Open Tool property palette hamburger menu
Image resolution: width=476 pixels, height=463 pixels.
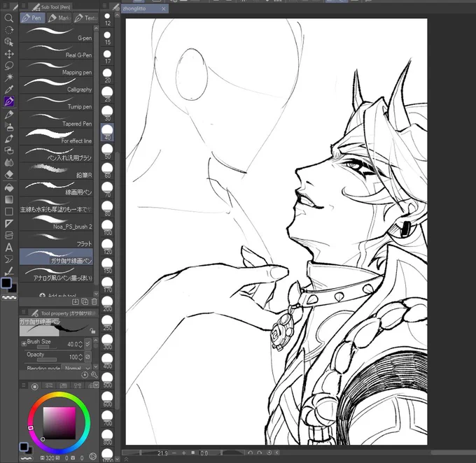(23, 312)
